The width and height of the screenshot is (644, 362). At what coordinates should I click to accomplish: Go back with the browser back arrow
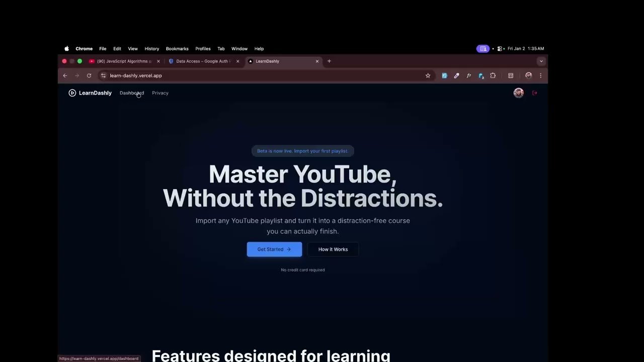[65, 75]
